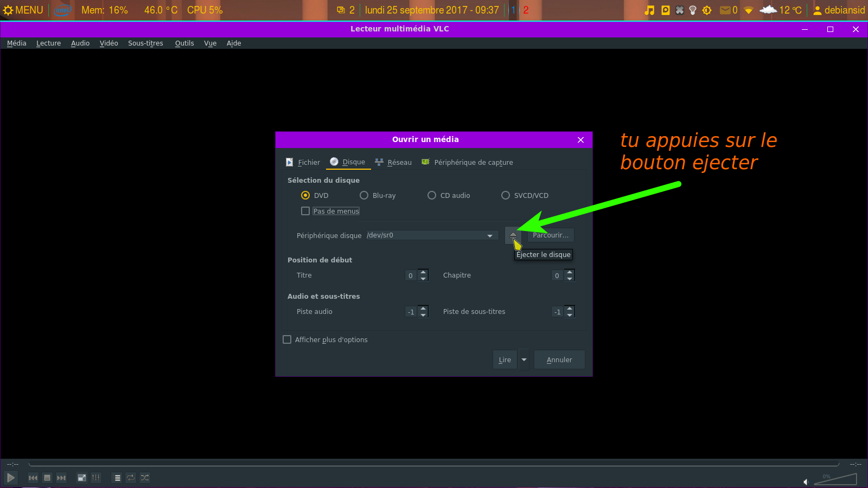Adjust the volume slider triangle
The image size is (868, 488).
[835, 479]
